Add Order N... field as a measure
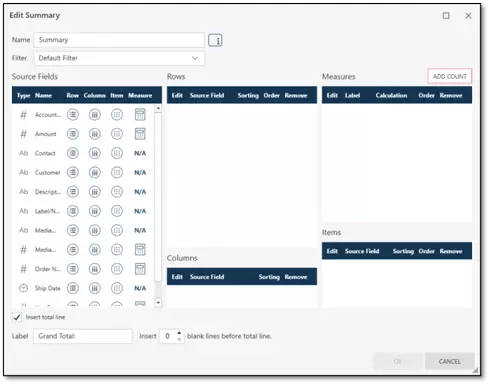490x385 pixels. 140,269
